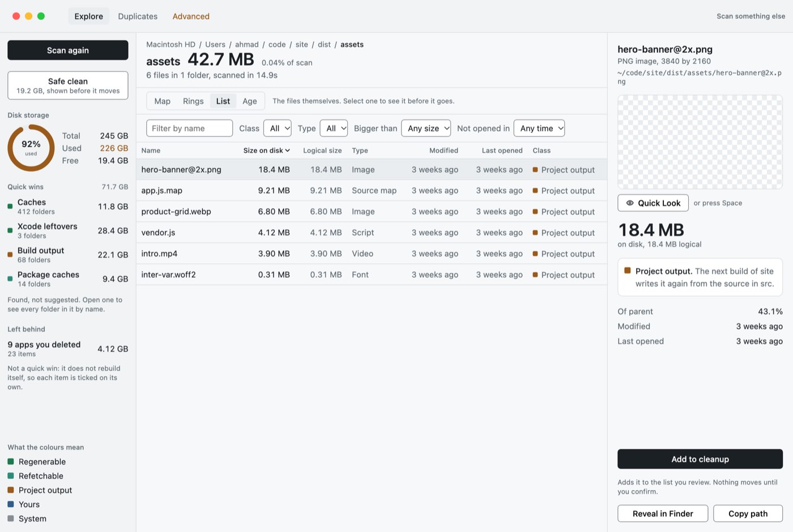Open the Class filter dropdown
The width and height of the screenshot is (793, 532).
pos(278,128)
